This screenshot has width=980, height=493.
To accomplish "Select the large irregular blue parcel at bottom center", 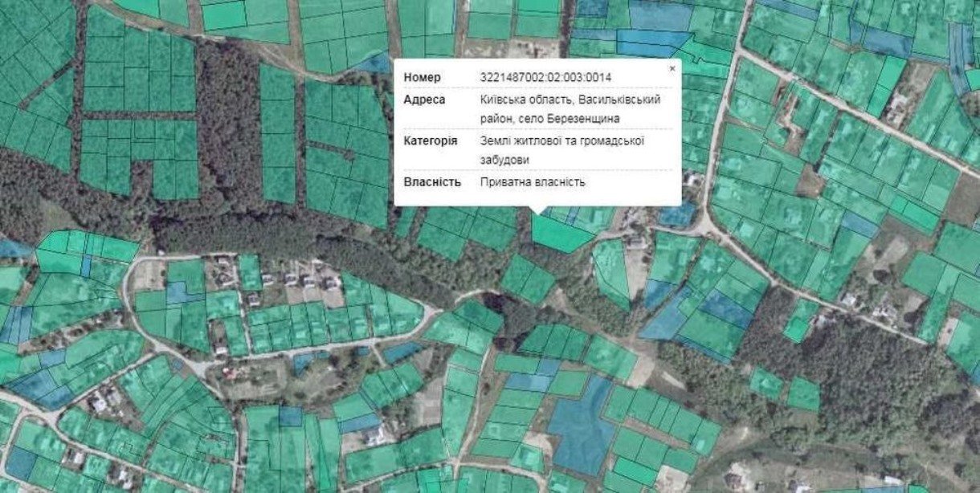I will (581, 426).
